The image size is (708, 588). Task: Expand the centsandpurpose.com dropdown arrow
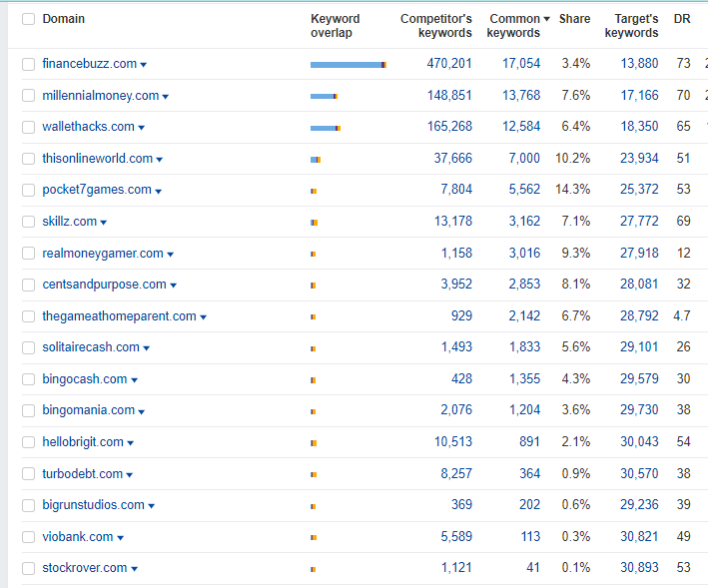pyautogui.click(x=174, y=286)
